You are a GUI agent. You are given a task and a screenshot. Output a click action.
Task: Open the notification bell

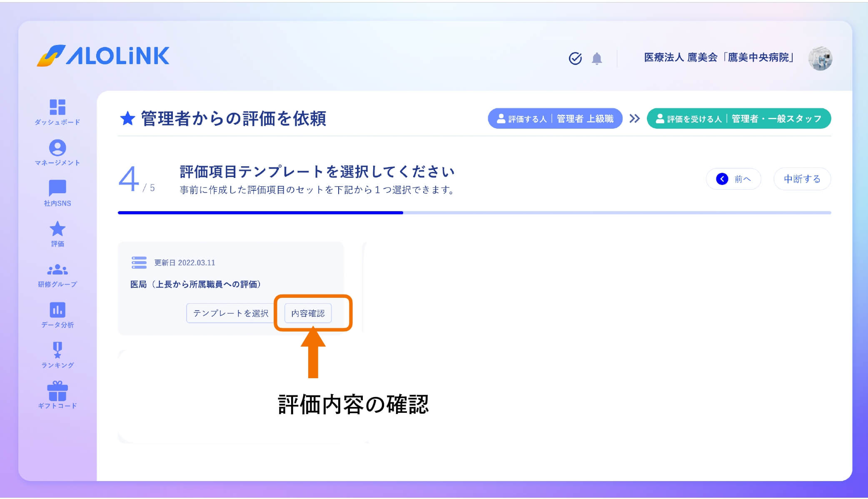[597, 58]
